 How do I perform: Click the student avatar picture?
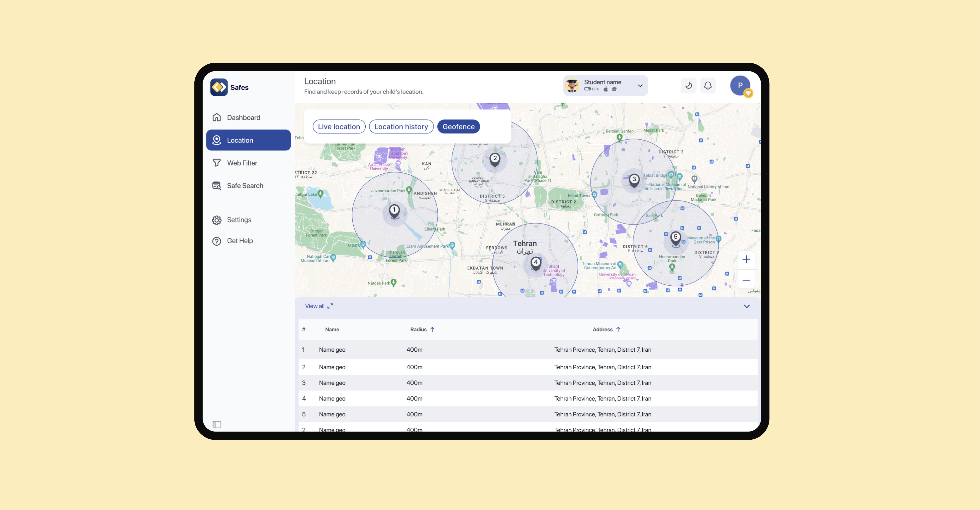point(572,85)
